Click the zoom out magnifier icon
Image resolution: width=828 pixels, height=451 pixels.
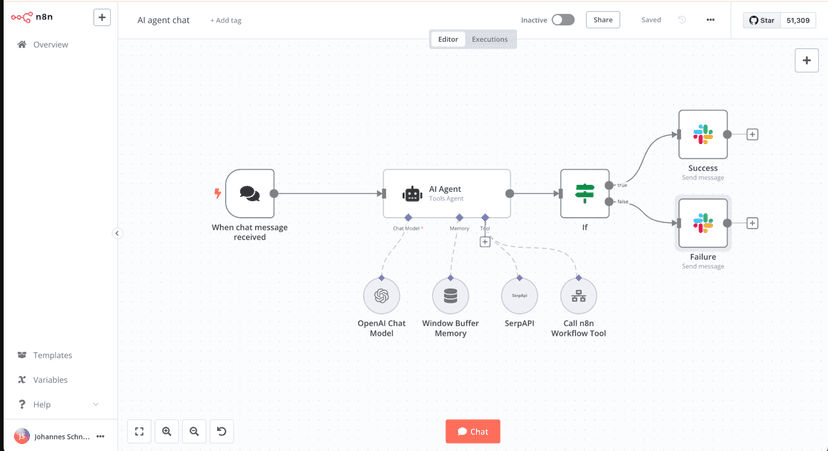point(194,432)
